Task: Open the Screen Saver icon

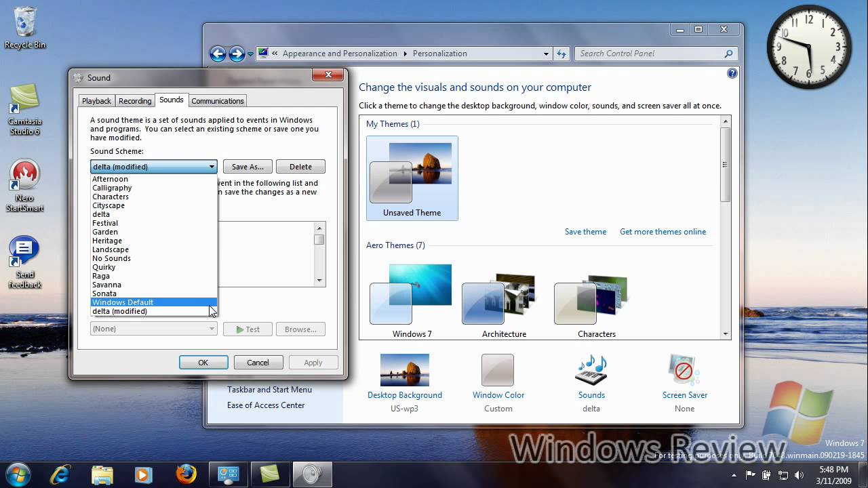Action: click(684, 370)
